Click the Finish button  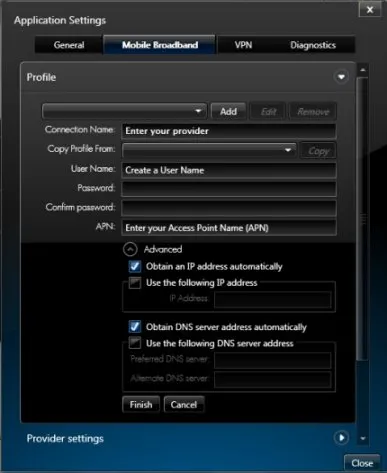pyautogui.click(x=141, y=404)
